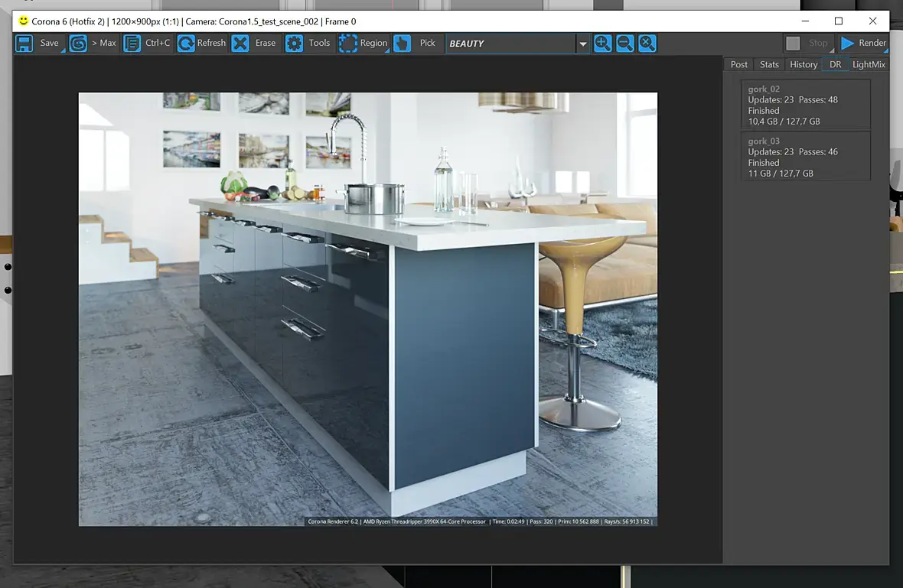
Task: Click the Stop text label
Action: (x=818, y=43)
